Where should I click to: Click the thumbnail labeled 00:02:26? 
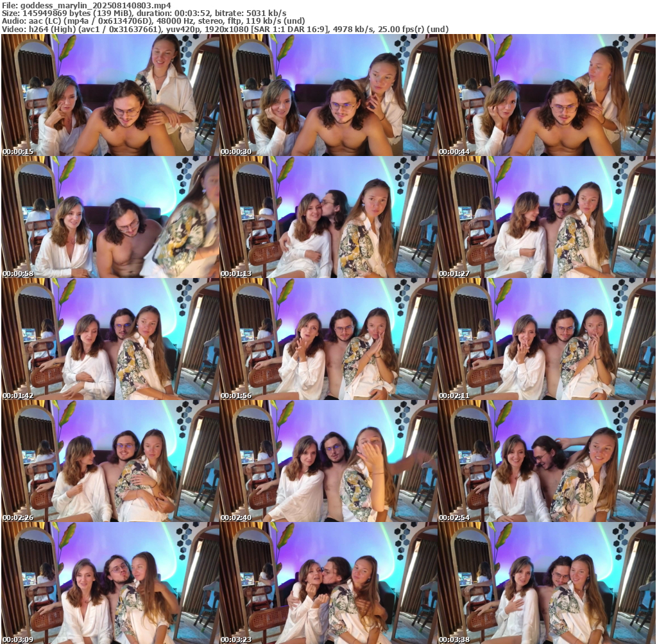[x=110, y=461]
